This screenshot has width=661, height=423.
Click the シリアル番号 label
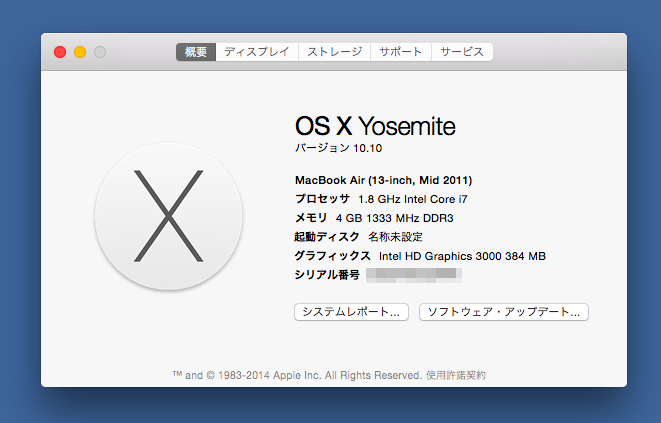pyautogui.click(x=327, y=275)
